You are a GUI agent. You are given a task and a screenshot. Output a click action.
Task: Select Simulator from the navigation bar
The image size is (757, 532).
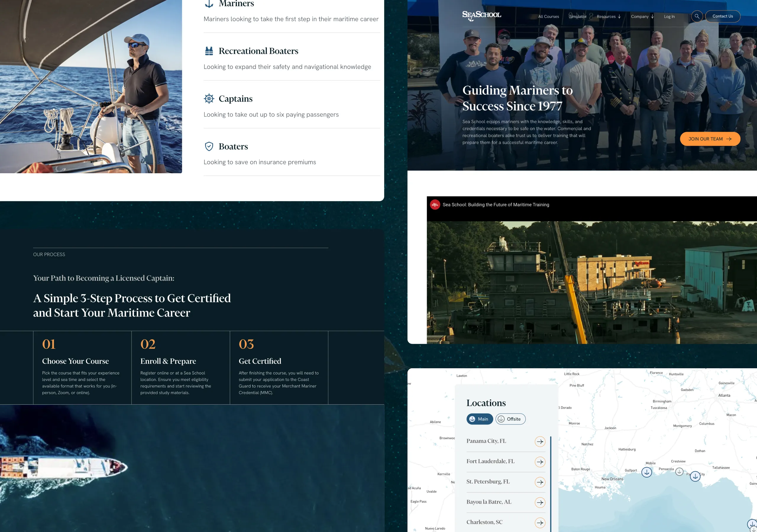578,16
